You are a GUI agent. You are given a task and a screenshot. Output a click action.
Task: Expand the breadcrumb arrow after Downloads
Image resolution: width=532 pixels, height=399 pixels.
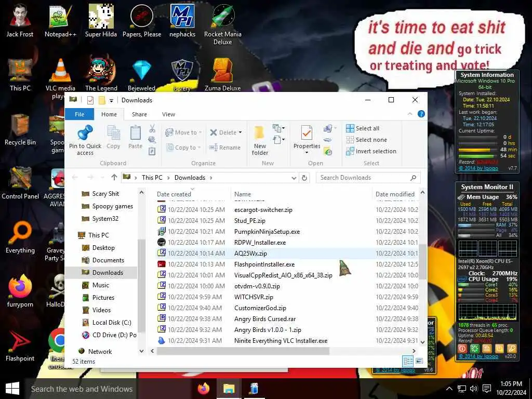[x=211, y=178]
